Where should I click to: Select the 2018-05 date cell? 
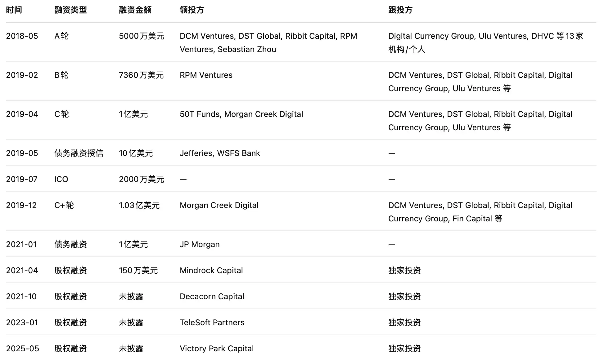[x=22, y=36]
